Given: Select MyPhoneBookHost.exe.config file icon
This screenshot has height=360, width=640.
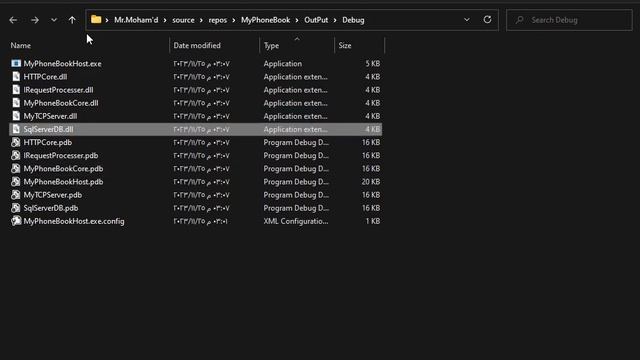Looking at the screenshot, I should point(16,221).
